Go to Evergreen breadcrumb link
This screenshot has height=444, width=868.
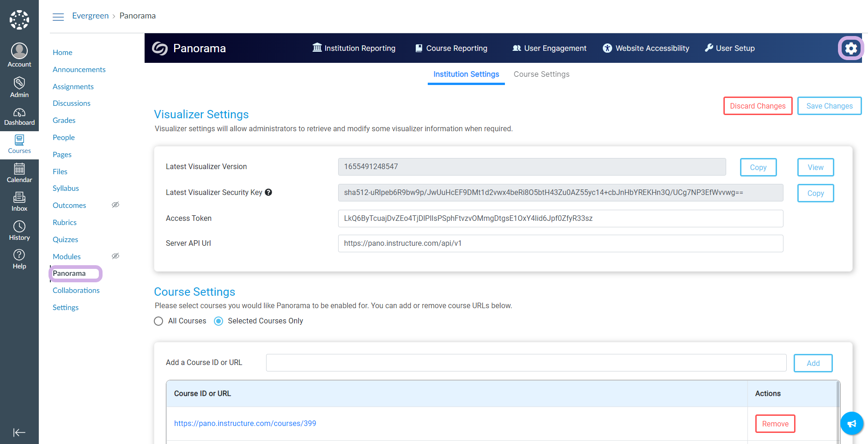[x=90, y=16]
